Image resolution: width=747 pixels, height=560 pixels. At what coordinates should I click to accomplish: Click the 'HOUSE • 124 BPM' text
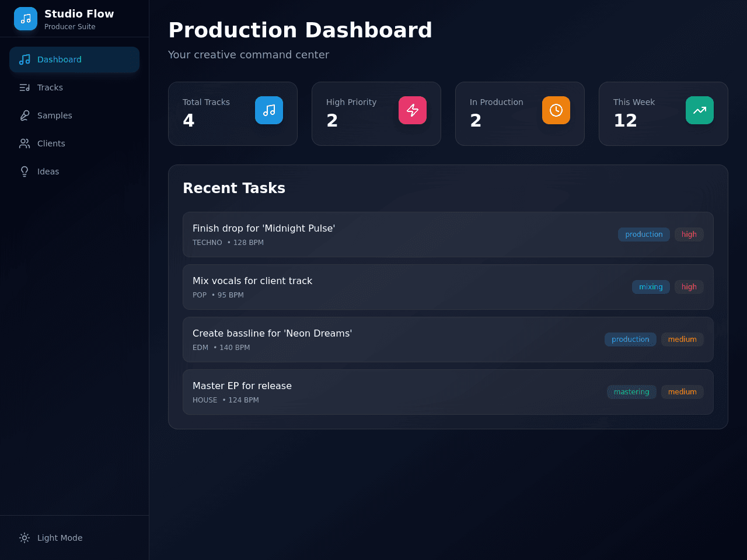[x=226, y=400]
